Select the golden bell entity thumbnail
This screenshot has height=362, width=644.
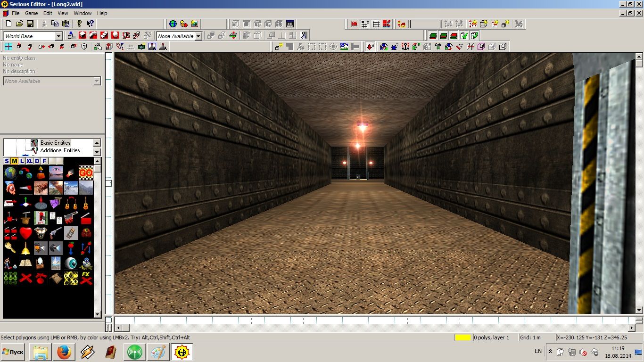click(x=25, y=248)
